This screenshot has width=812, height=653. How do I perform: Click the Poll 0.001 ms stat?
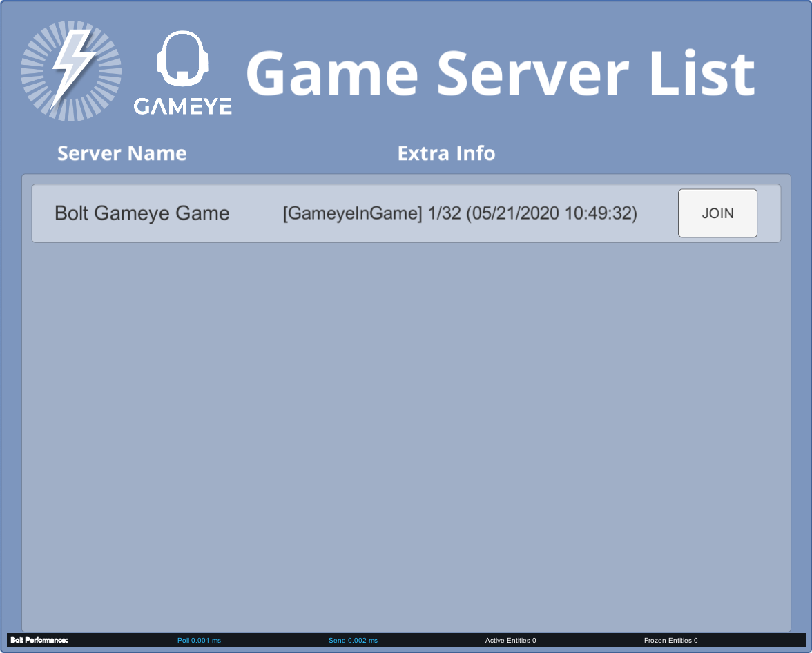click(199, 641)
